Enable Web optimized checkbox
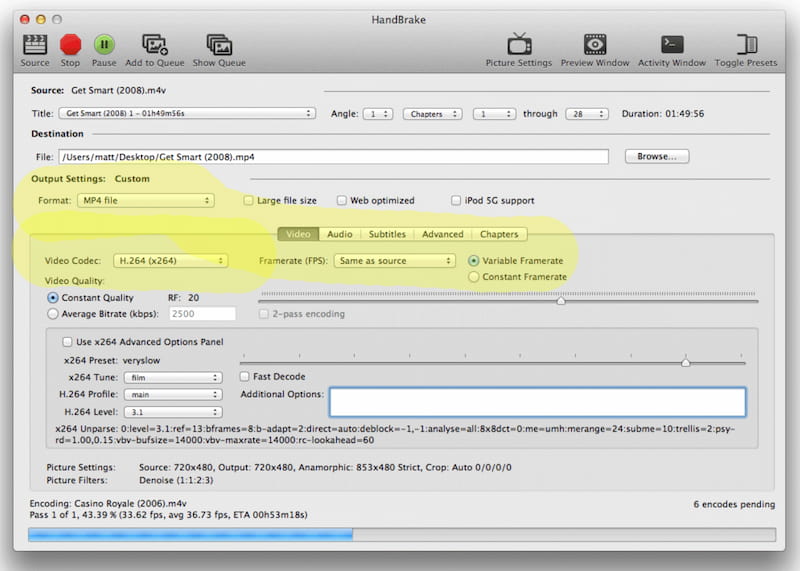This screenshot has height=571, width=800. coord(341,201)
